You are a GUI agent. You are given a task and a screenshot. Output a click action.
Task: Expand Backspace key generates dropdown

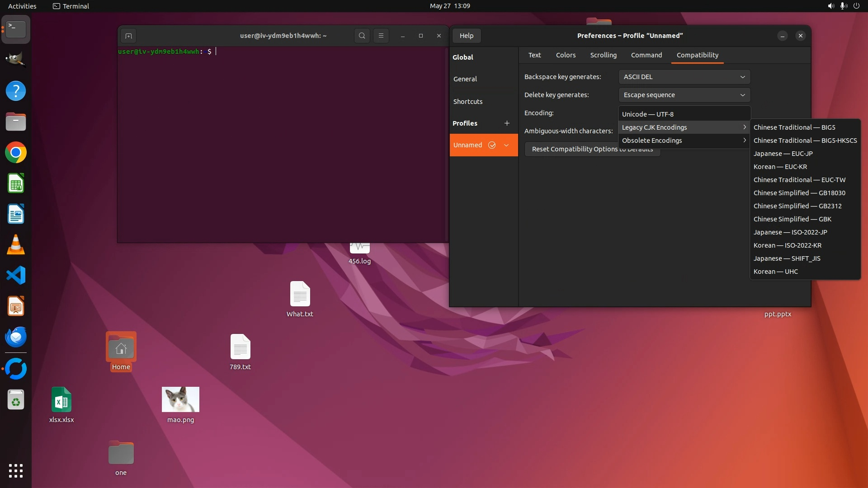pyautogui.click(x=684, y=77)
